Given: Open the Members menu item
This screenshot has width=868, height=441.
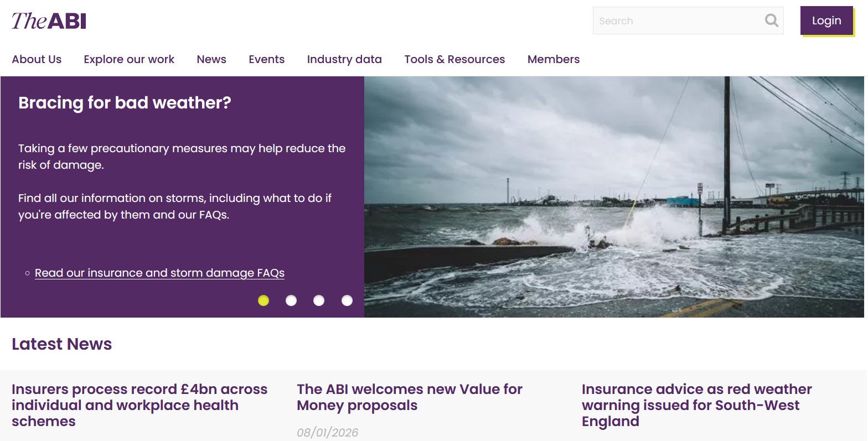Looking at the screenshot, I should pyautogui.click(x=553, y=59).
